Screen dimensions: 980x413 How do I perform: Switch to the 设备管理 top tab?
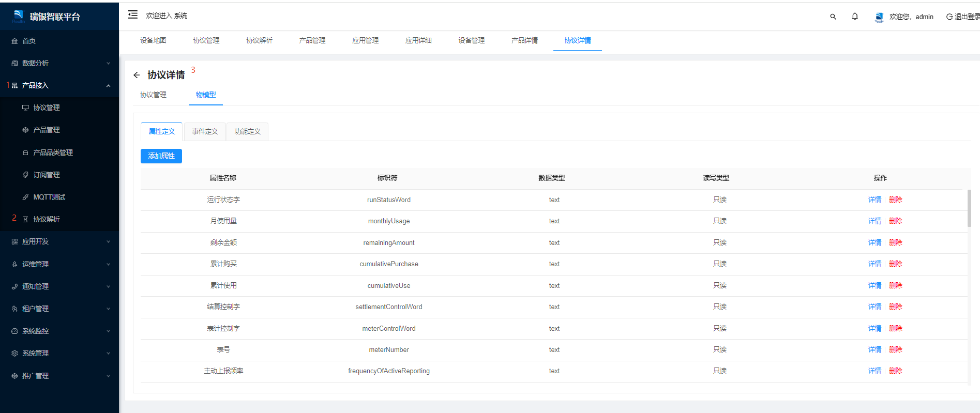(x=471, y=40)
